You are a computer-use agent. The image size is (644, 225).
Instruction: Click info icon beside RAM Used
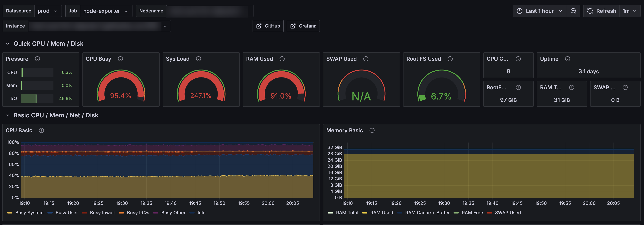pos(282,59)
